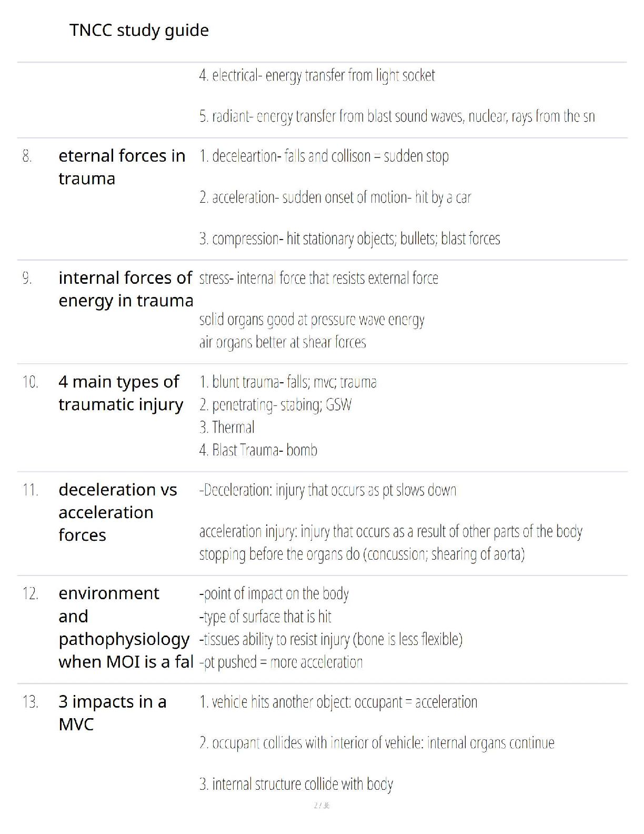This screenshot has width=644, height=834.
Task: Click the 'TNCC study guide' title
Action: [139, 31]
